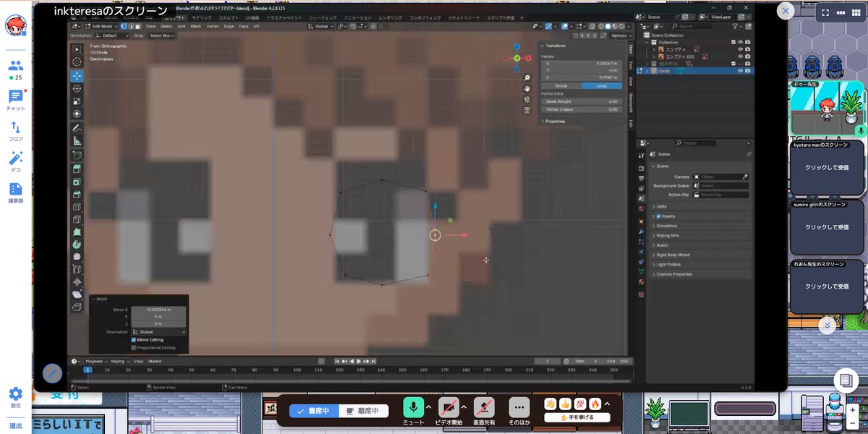
Task: Select the Shear tool icon
Action: point(77,294)
